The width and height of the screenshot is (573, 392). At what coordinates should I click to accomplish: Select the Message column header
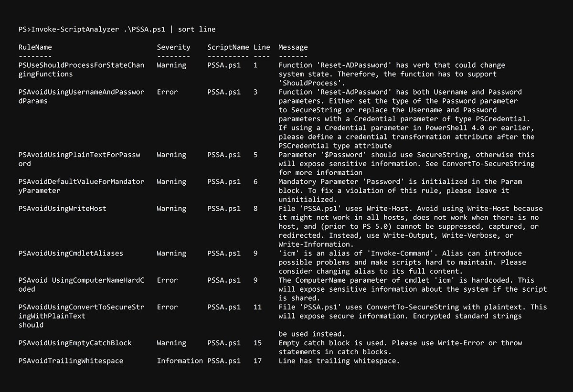point(293,47)
